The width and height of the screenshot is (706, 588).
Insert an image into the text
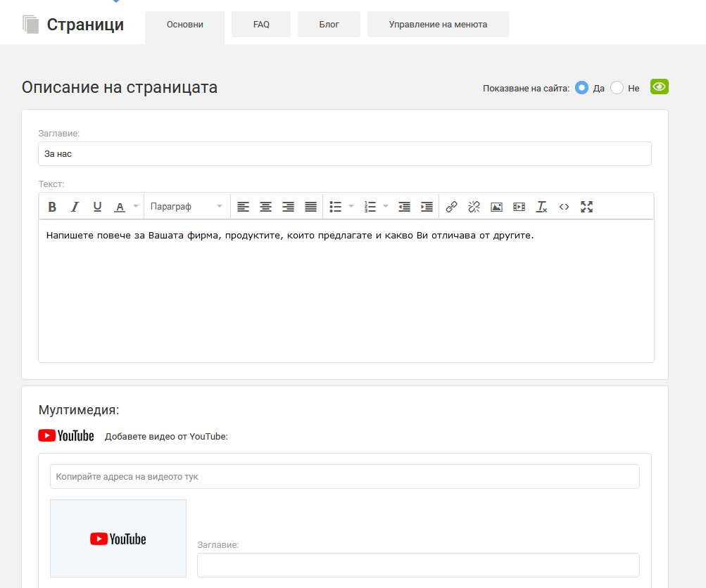click(497, 207)
